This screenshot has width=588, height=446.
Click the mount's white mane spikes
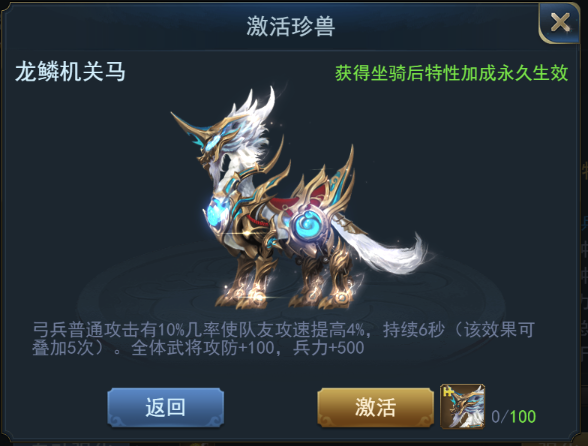click(255, 113)
